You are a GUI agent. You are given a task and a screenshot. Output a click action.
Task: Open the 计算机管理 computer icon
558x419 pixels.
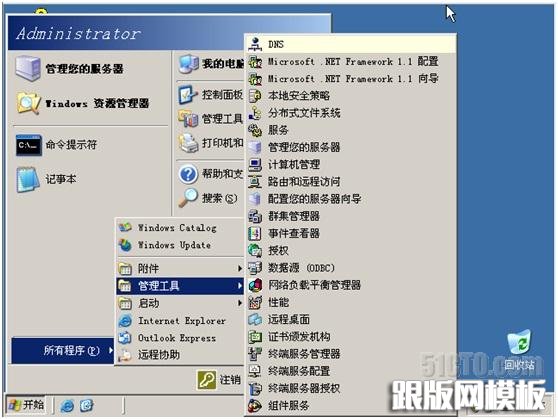click(255, 164)
